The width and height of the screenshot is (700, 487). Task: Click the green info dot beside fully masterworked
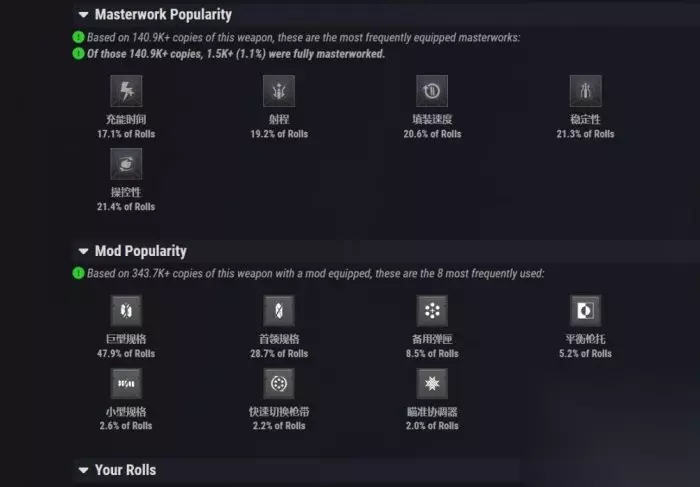78,53
